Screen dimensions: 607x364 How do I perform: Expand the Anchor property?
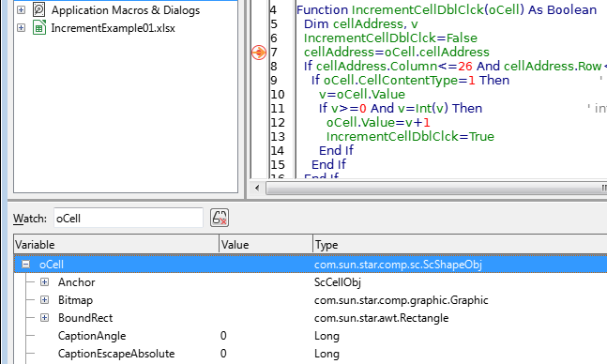(x=44, y=281)
